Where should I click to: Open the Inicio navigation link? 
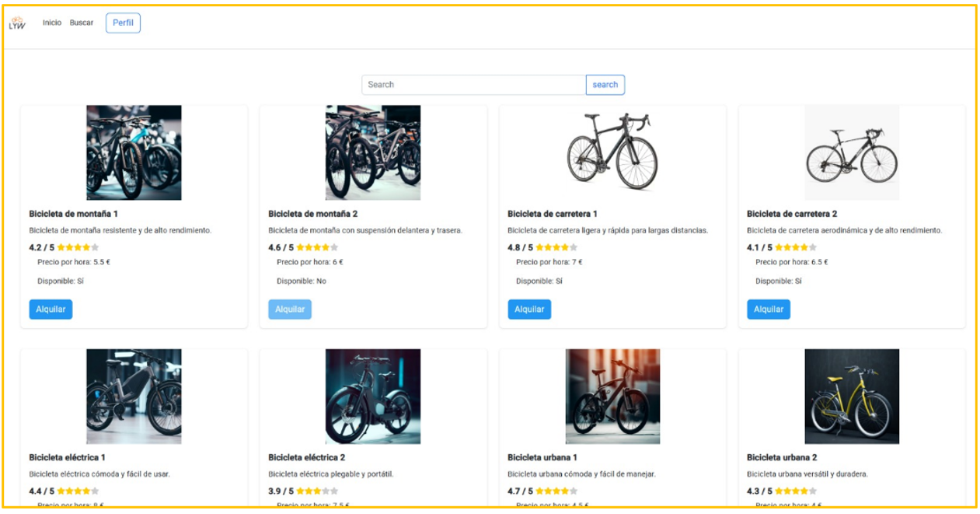pos(52,23)
